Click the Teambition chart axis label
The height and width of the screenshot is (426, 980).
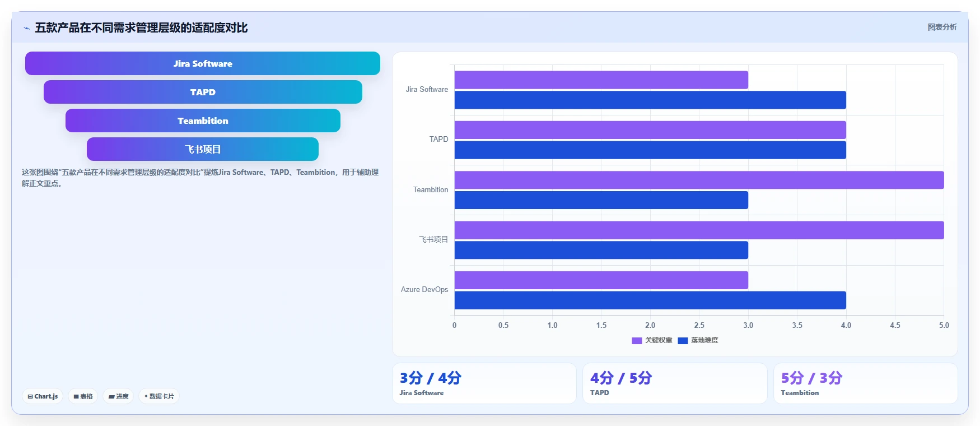click(x=431, y=189)
